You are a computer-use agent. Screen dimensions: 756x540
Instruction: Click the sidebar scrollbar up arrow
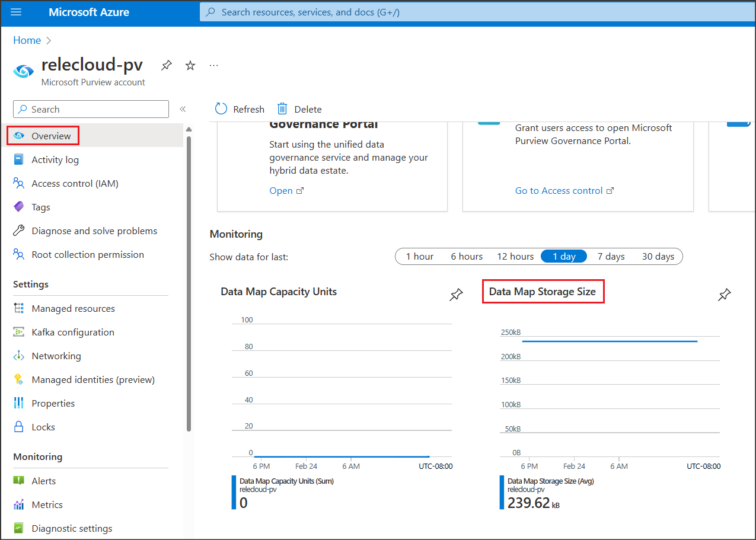tap(189, 129)
